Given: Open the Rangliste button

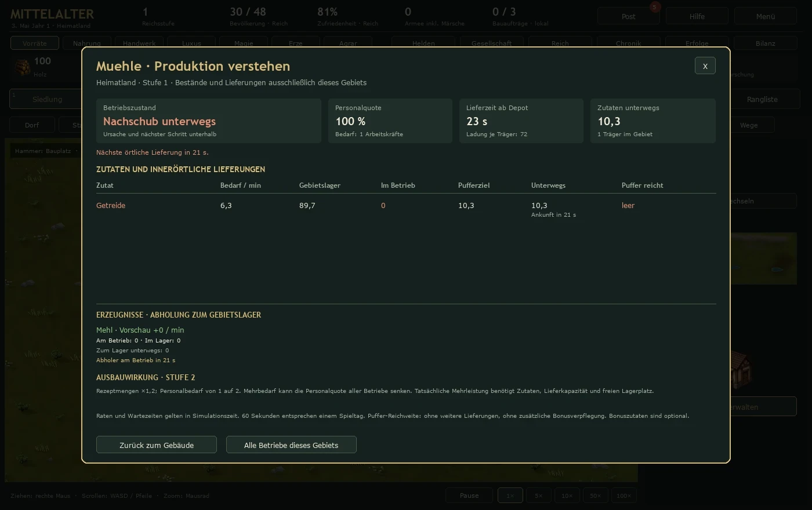Looking at the screenshot, I should pyautogui.click(x=762, y=99).
